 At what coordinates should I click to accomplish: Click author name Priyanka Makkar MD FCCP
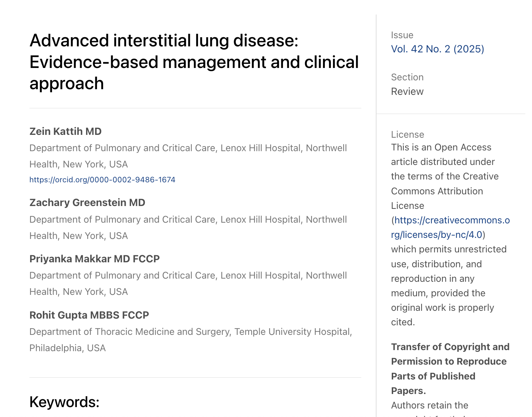(x=95, y=259)
